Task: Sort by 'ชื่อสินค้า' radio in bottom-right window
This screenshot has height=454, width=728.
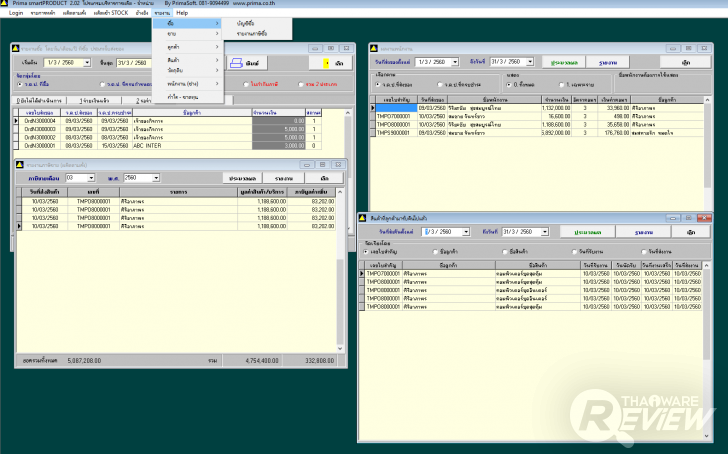Action: tap(505, 252)
